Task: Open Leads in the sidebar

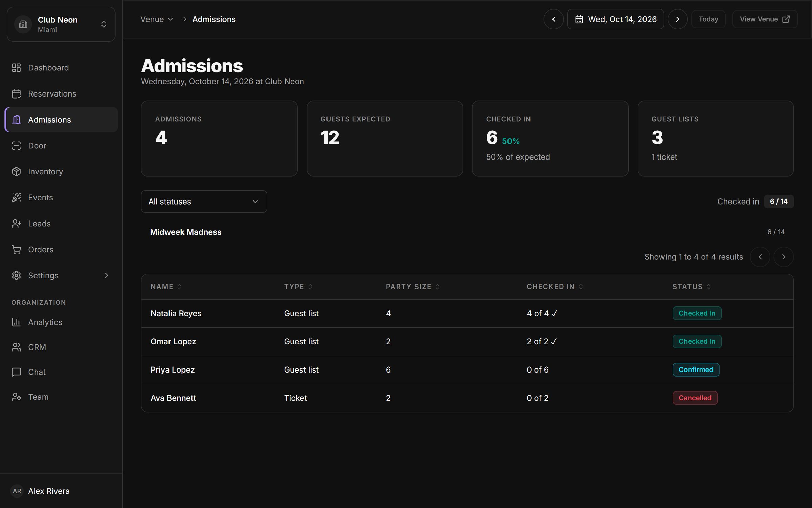Action: point(61,224)
